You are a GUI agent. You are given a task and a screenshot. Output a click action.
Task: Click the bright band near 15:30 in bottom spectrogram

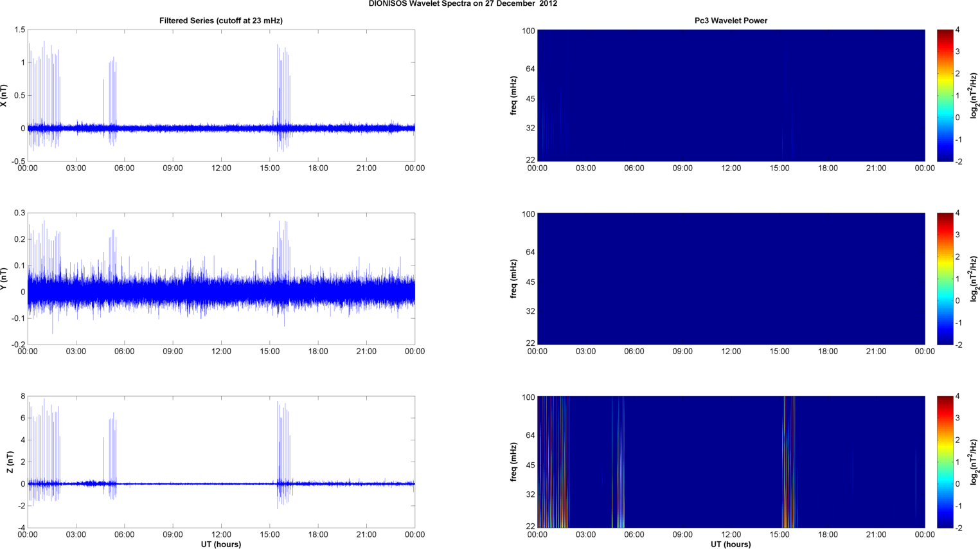788,462
